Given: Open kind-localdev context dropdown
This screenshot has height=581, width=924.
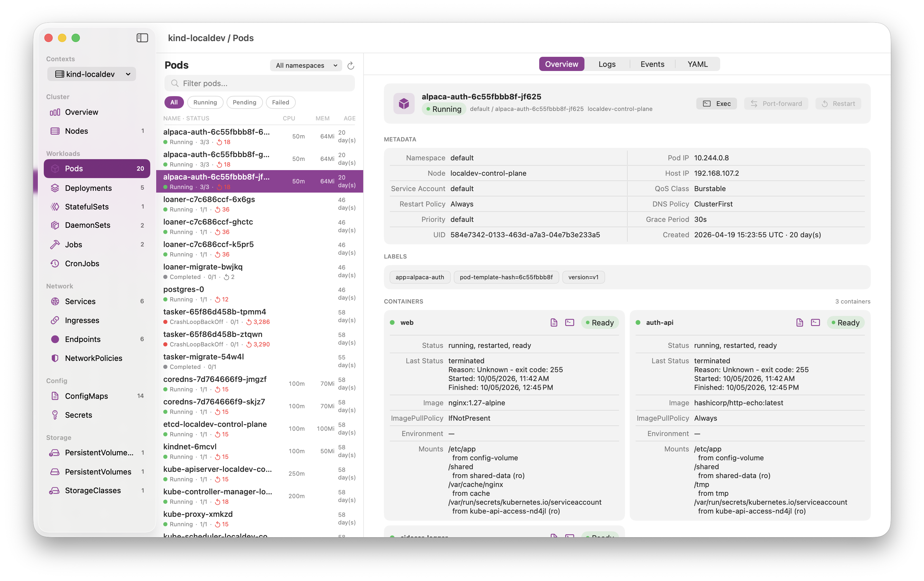Looking at the screenshot, I should coord(91,74).
